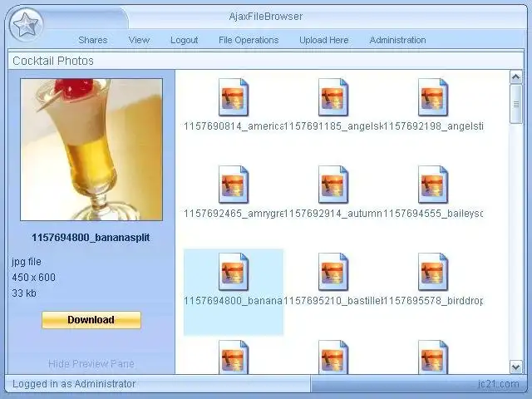Select the 1157692198_angelsti file icon
The width and height of the screenshot is (532, 399).
433,97
